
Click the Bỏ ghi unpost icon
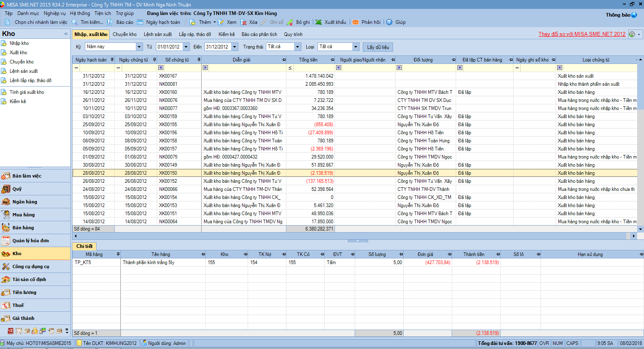coord(290,22)
